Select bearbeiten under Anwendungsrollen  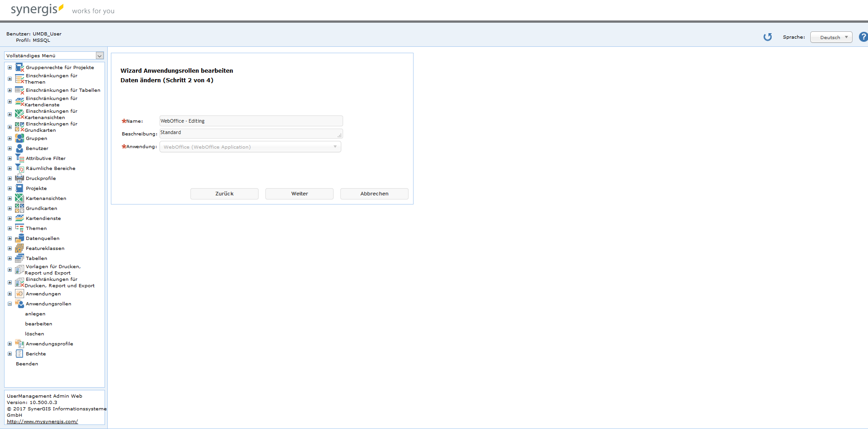tap(38, 323)
